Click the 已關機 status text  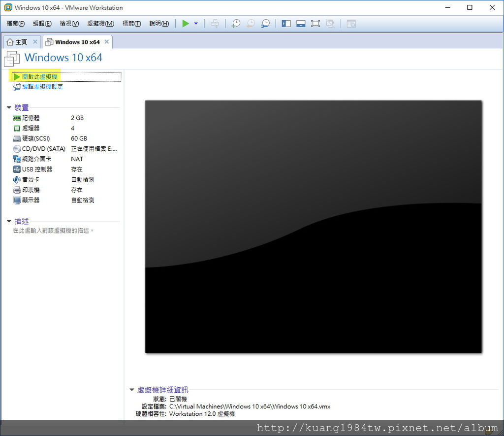coord(178,399)
